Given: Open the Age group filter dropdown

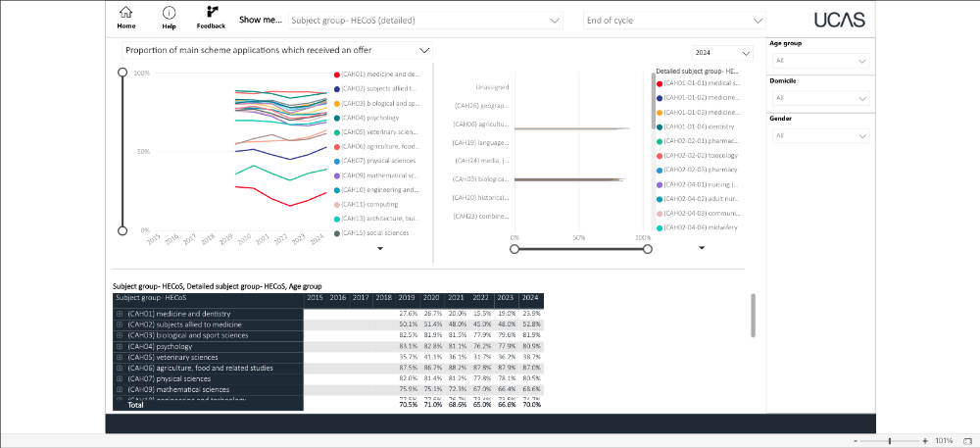Looking at the screenshot, I should 819,61.
